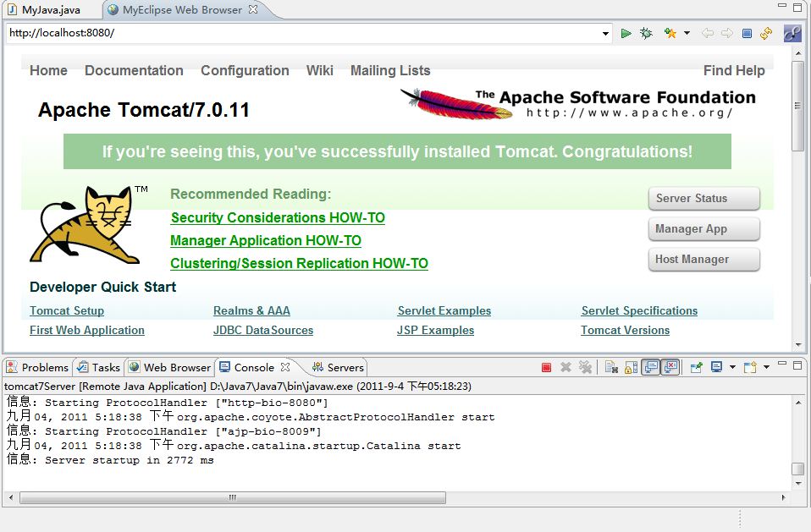Open the Tomcat Versions link

pyautogui.click(x=626, y=331)
